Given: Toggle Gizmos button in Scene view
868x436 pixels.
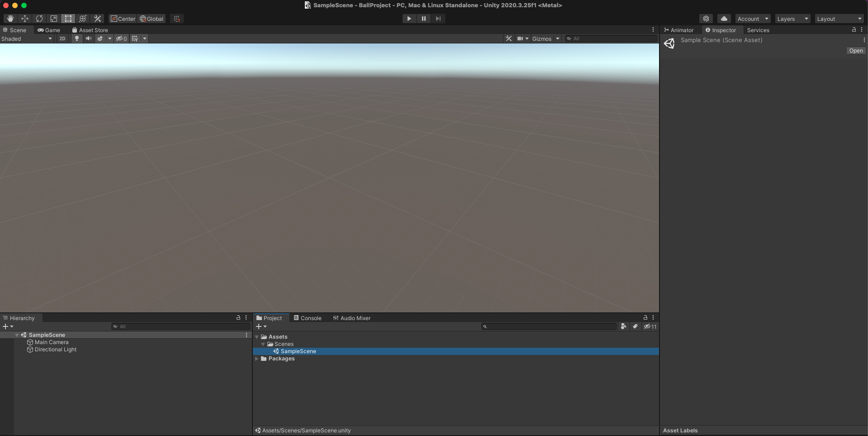Looking at the screenshot, I should point(542,38).
